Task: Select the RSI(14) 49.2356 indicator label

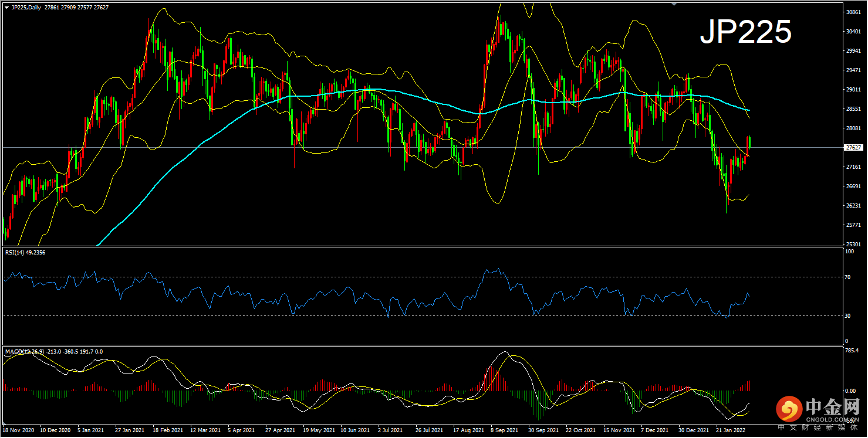Action: click(x=25, y=252)
